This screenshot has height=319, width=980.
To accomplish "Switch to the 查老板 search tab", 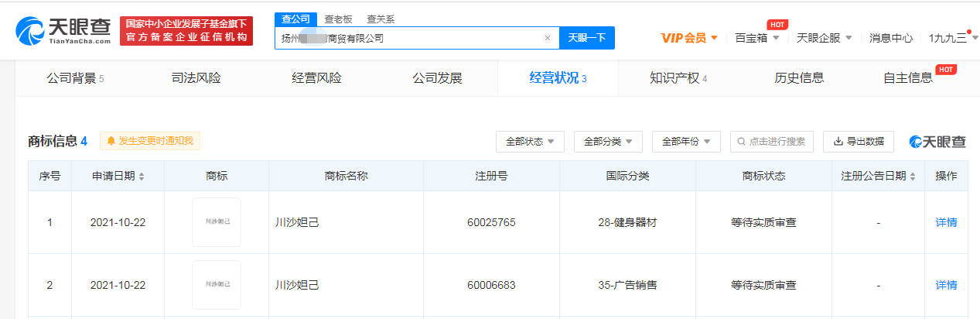I will (x=337, y=19).
